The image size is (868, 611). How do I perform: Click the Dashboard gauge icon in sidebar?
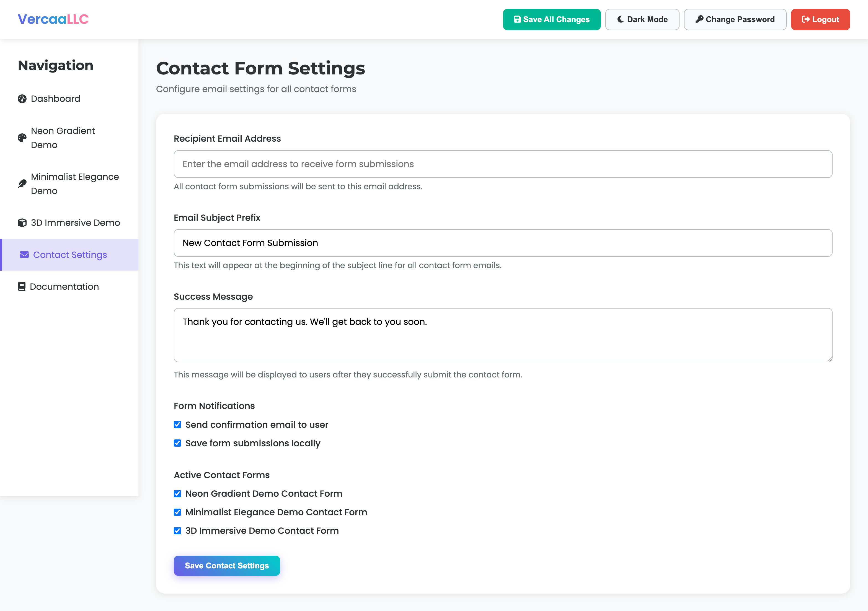pyautogui.click(x=22, y=99)
